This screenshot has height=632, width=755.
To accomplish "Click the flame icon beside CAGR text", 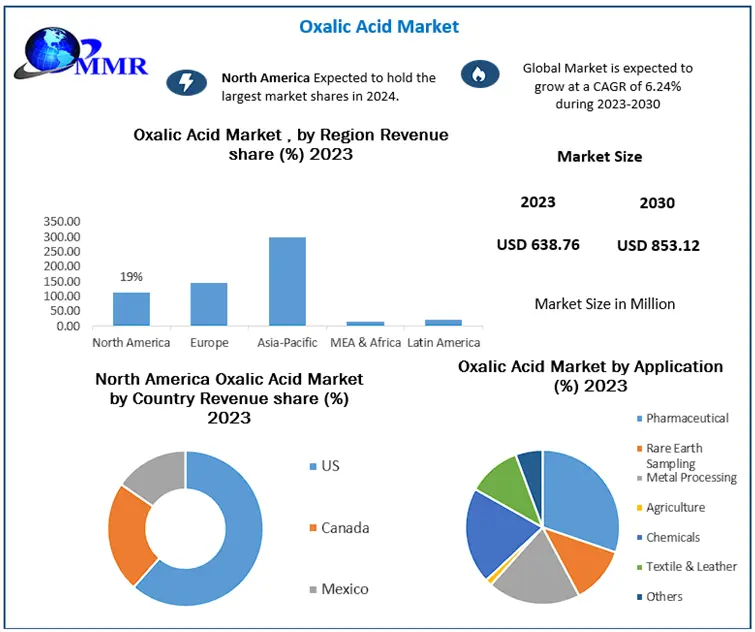I will [477, 73].
